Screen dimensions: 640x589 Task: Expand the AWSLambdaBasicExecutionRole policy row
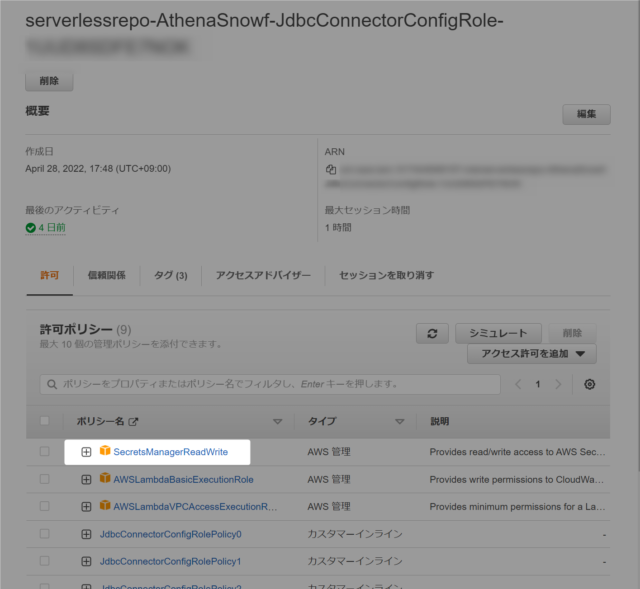86,480
